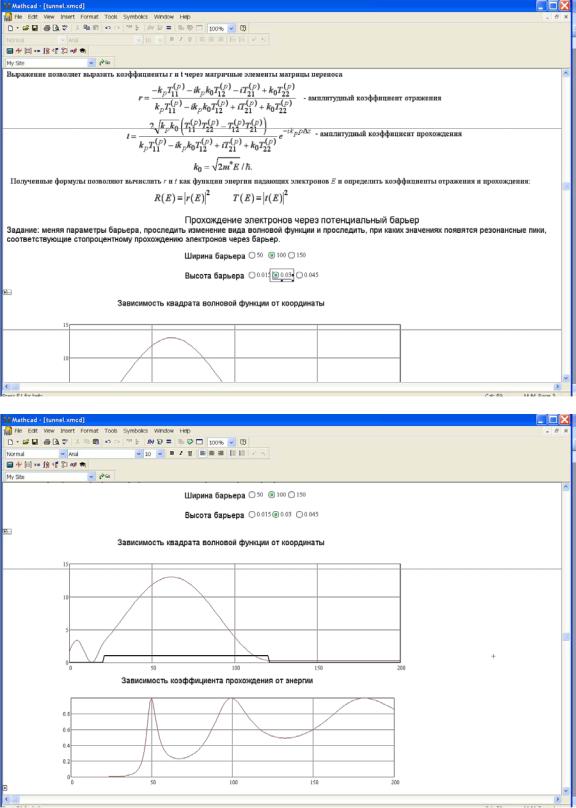This screenshot has height=808, width=576.
Task: Center text in lower window format bar
Action: (211, 453)
